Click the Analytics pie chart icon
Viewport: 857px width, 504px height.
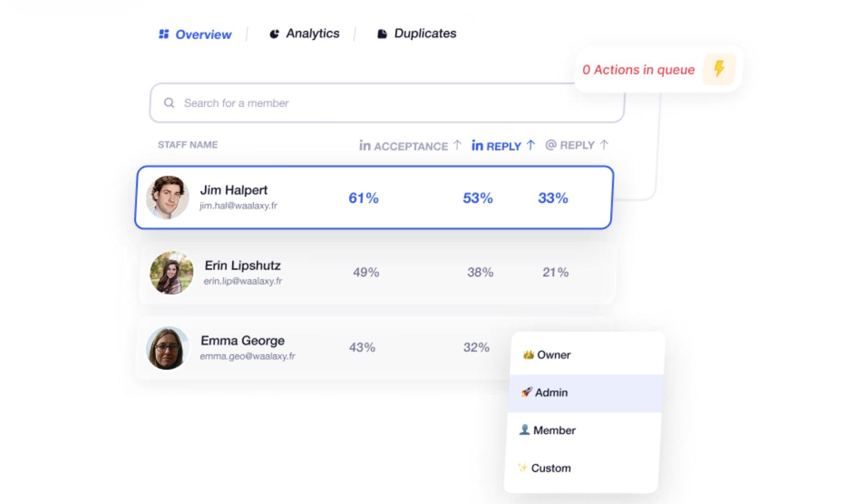click(274, 34)
